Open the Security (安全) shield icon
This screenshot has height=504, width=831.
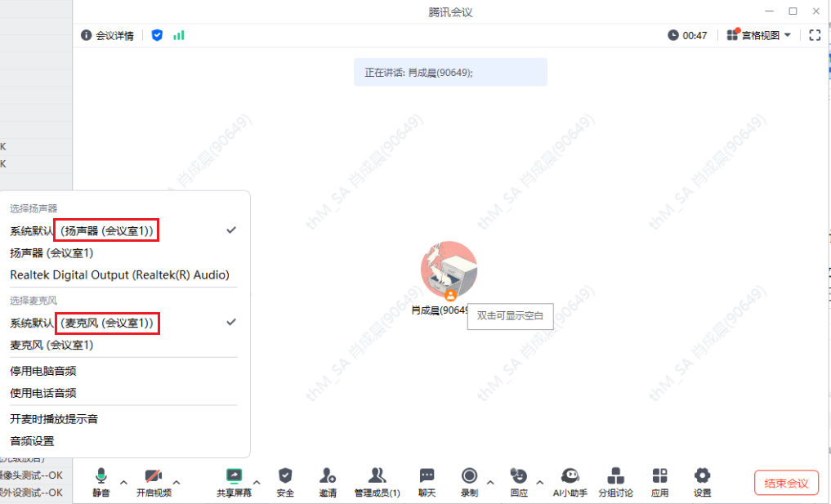point(285,476)
